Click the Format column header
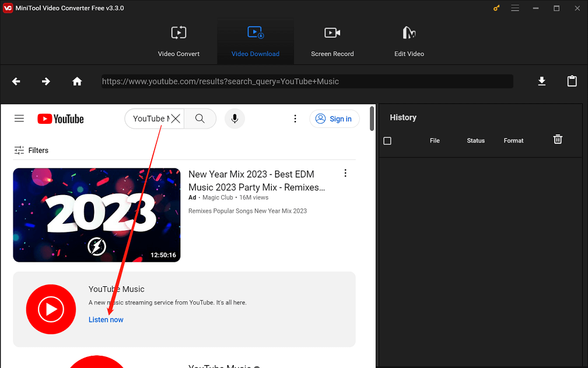The height and width of the screenshot is (368, 588). point(513,140)
